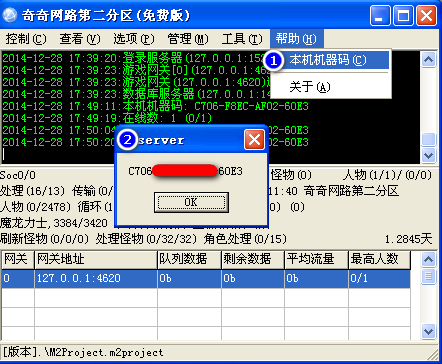The width and height of the screenshot is (442, 364).
Task: Open the 控制(C) menu
Action: click(x=26, y=39)
